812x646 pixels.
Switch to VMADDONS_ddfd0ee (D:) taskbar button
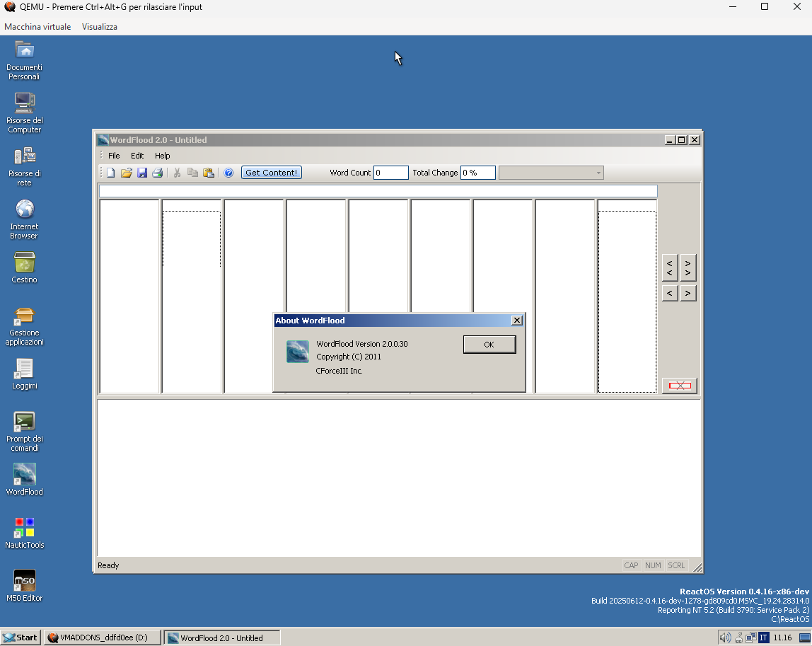(102, 638)
